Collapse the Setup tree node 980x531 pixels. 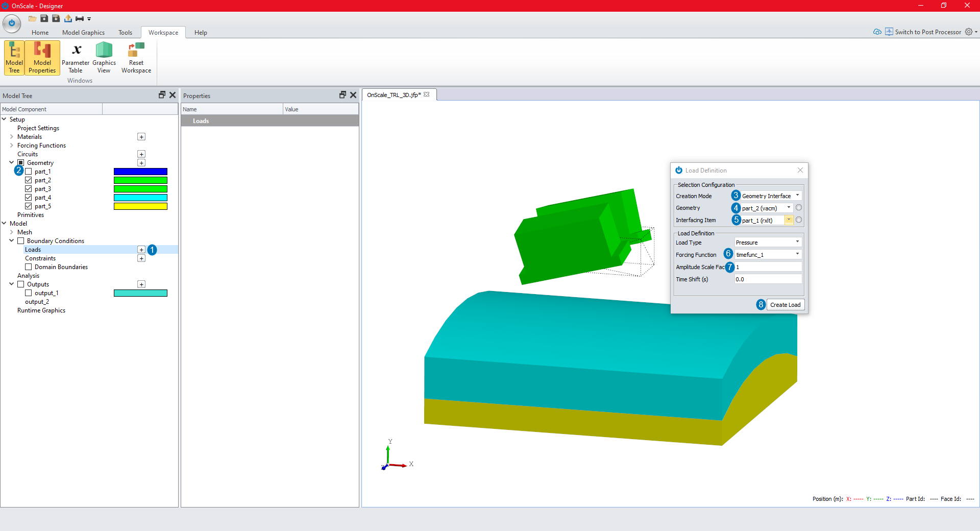tap(4, 119)
